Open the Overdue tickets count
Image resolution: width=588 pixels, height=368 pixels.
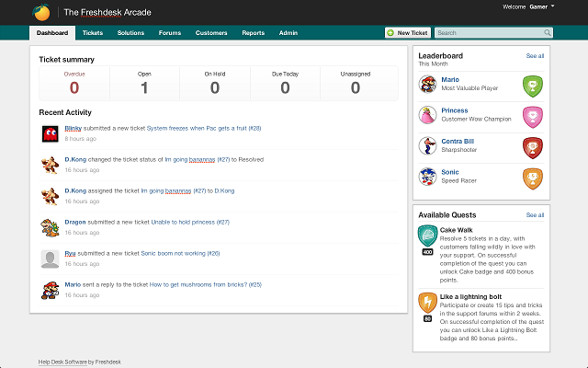click(74, 84)
